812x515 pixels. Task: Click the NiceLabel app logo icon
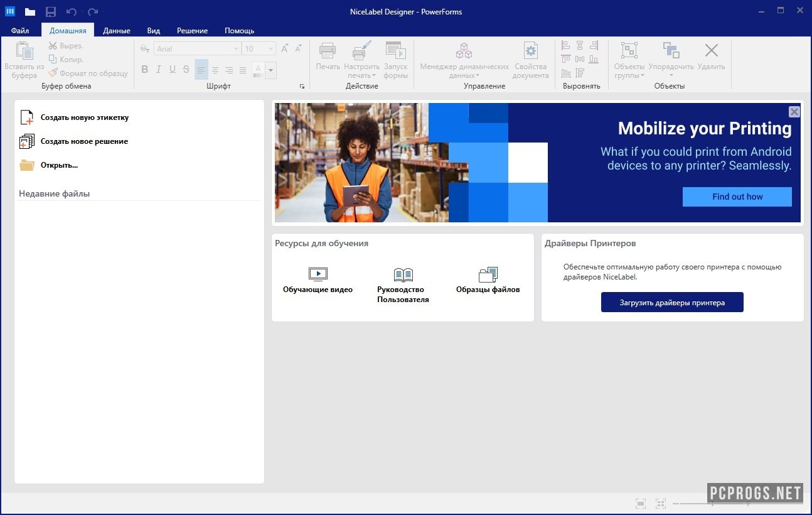click(10, 11)
